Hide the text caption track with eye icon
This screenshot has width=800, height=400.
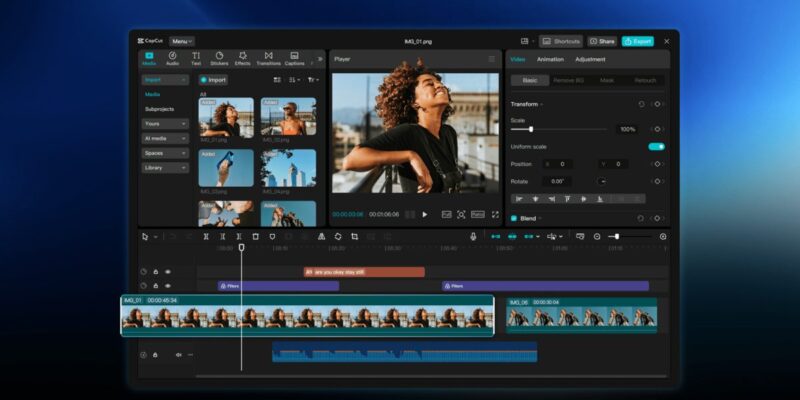click(x=167, y=272)
